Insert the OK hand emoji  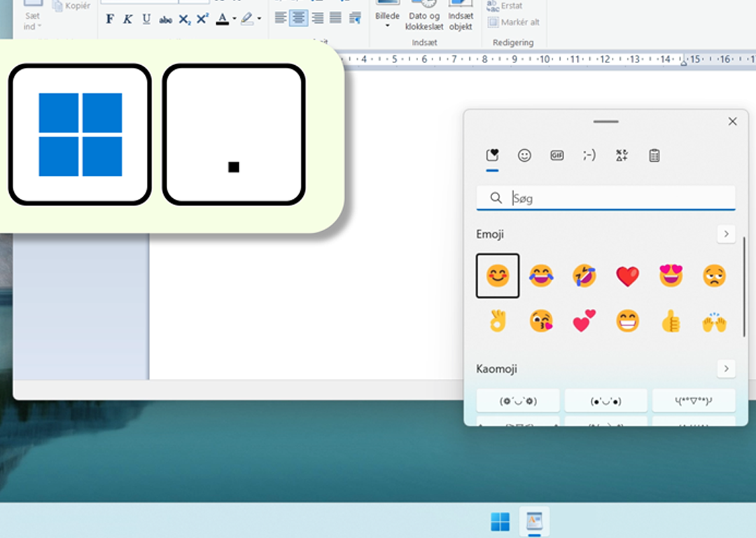498,321
